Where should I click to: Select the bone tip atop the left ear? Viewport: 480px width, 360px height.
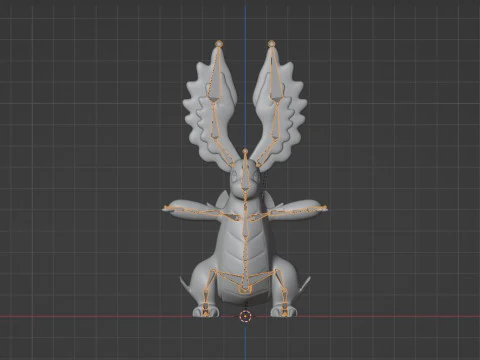click(x=219, y=43)
